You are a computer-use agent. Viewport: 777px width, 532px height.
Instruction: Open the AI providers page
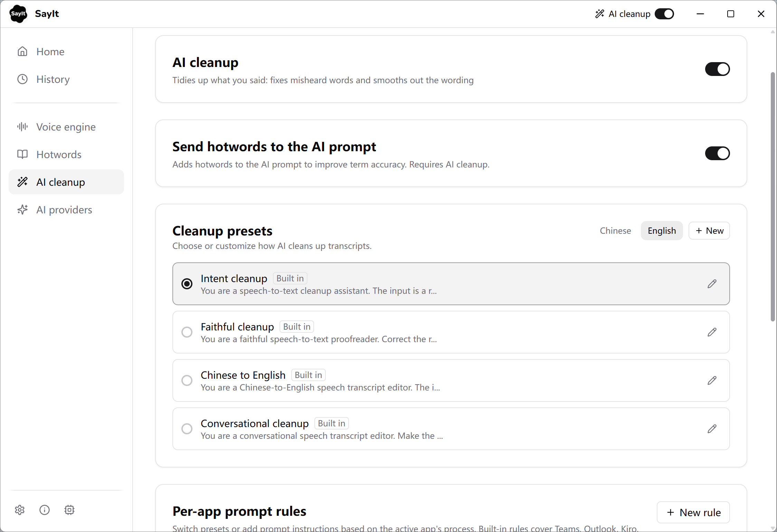[66, 210]
